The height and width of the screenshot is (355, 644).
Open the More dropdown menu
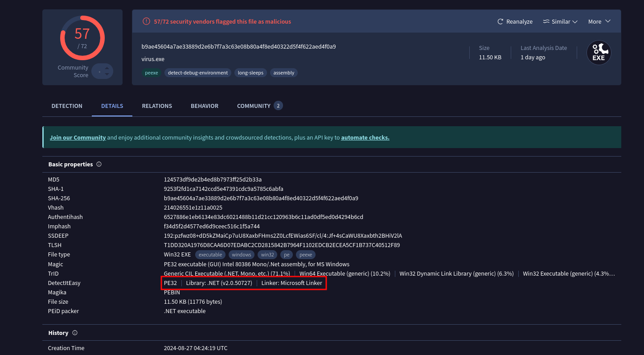tap(599, 21)
